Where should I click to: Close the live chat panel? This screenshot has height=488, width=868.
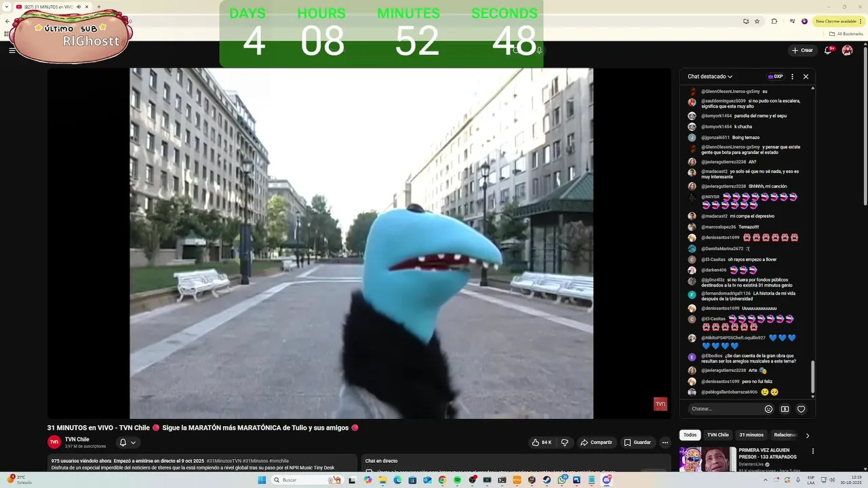[x=806, y=77]
